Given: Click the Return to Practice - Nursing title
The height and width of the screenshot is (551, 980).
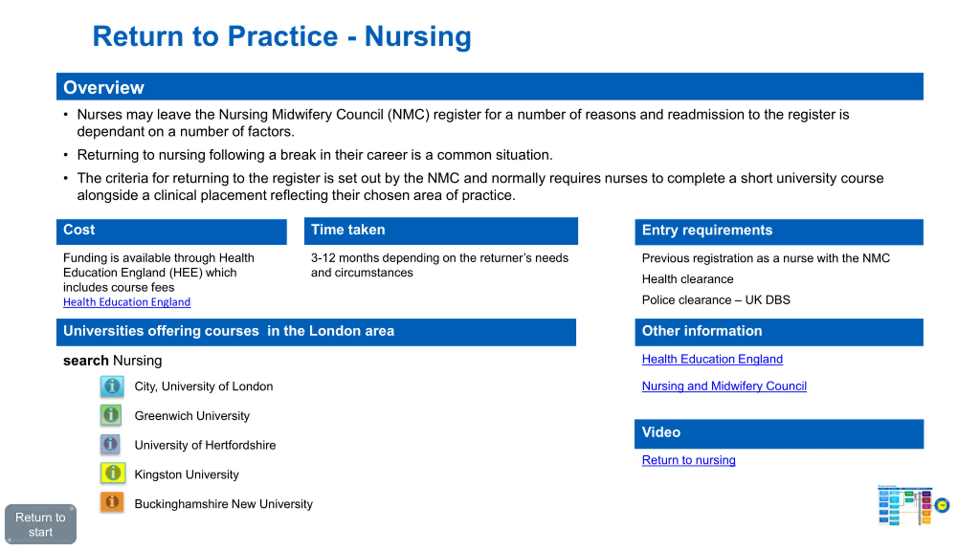Looking at the screenshot, I should [282, 36].
